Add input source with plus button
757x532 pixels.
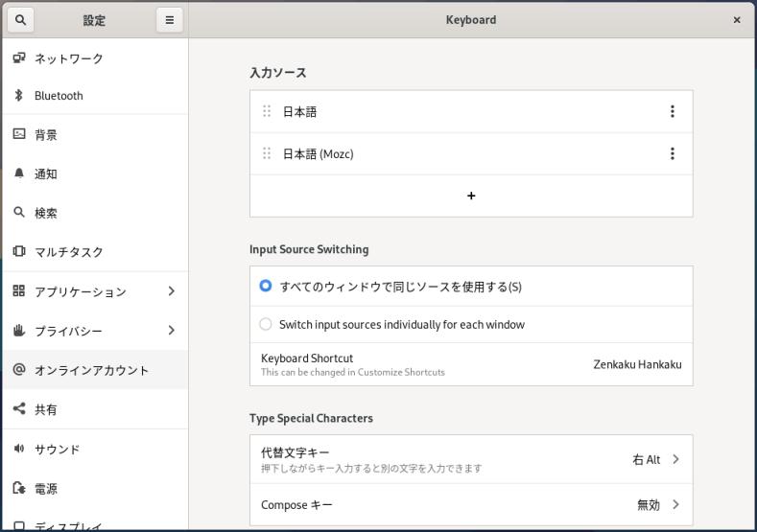(x=471, y=196)
